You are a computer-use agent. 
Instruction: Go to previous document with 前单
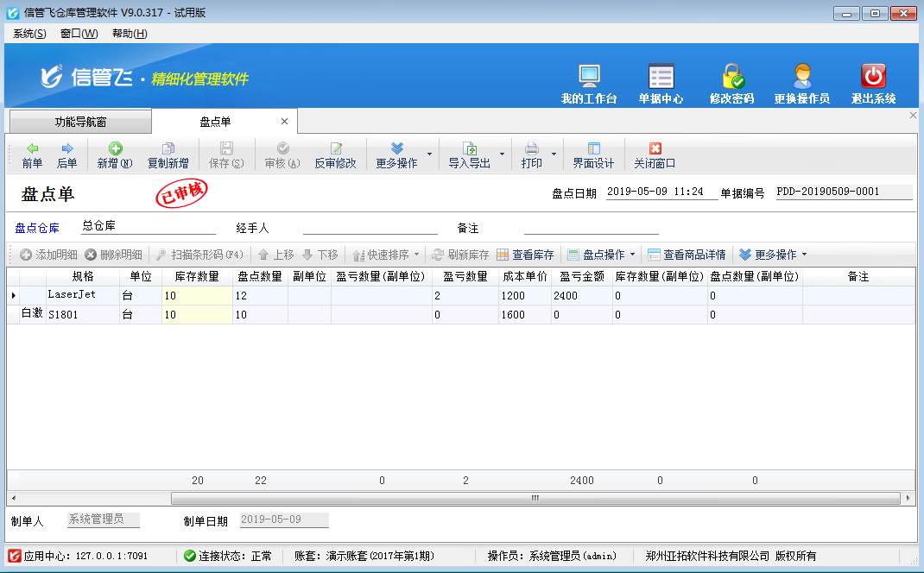33,155
